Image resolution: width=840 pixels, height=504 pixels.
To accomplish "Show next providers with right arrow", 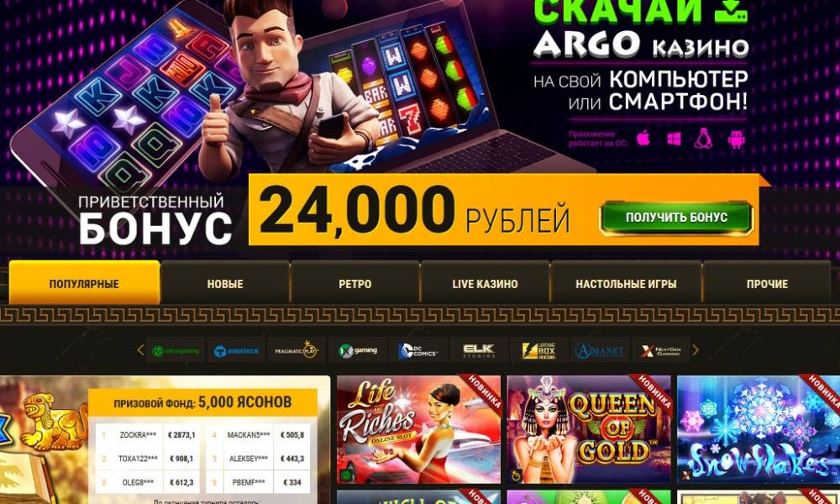I will click(x=696, y=350).
